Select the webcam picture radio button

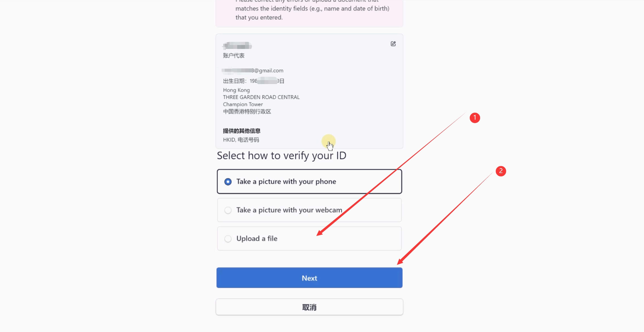[x=228, y=210]
